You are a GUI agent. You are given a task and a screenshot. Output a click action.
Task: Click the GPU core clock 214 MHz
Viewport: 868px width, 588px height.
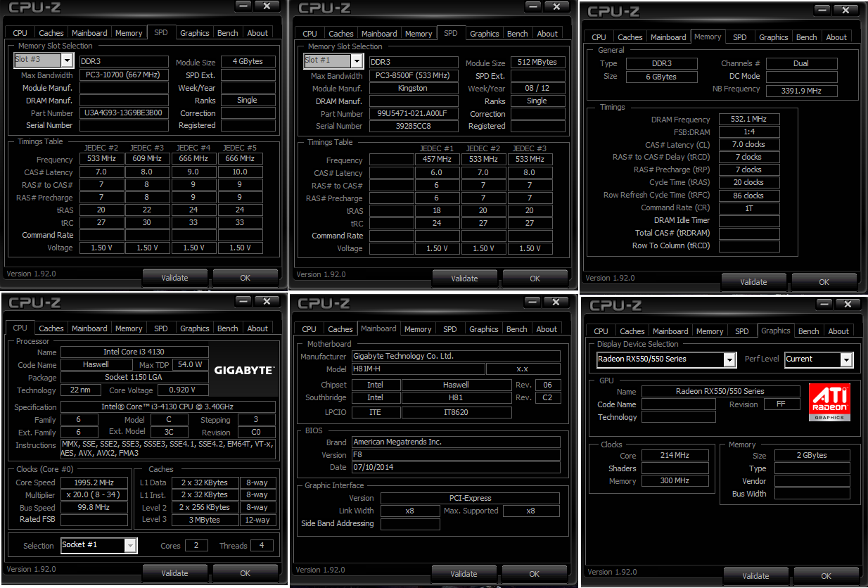pos(675,456)
